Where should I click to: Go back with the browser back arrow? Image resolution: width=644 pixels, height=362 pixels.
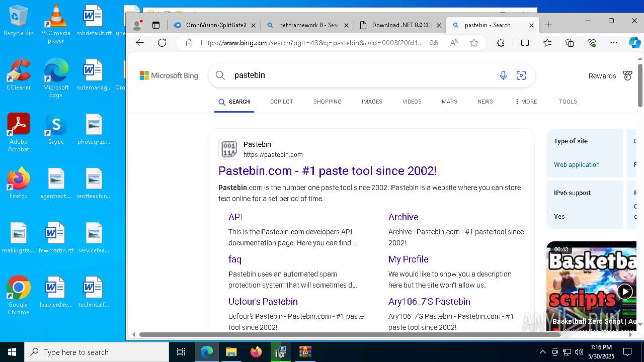(x=140, y=43)
